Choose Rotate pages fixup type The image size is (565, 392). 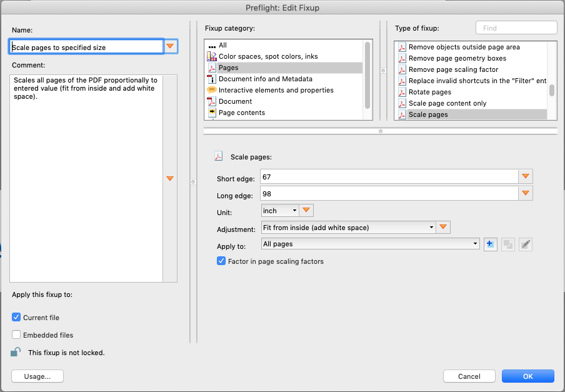(x=429, y=92)
